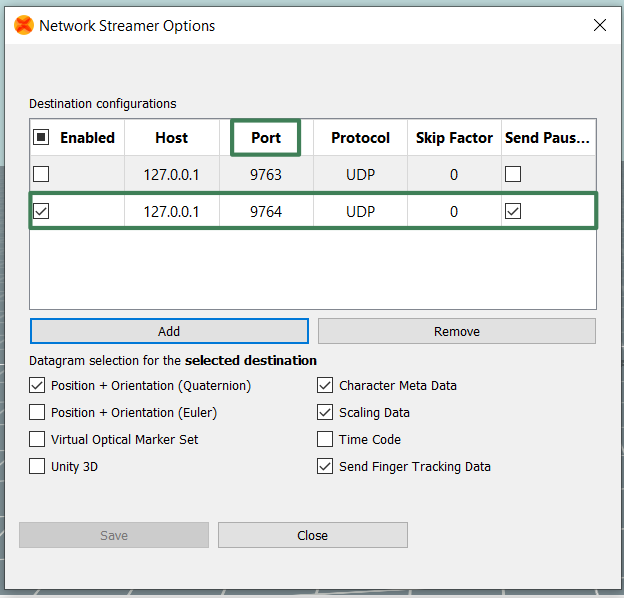Image resolution: width=624 pixels, height=598 pixels.
Task: Check Send Pause for the 9763 row
Action: point(512,174)
